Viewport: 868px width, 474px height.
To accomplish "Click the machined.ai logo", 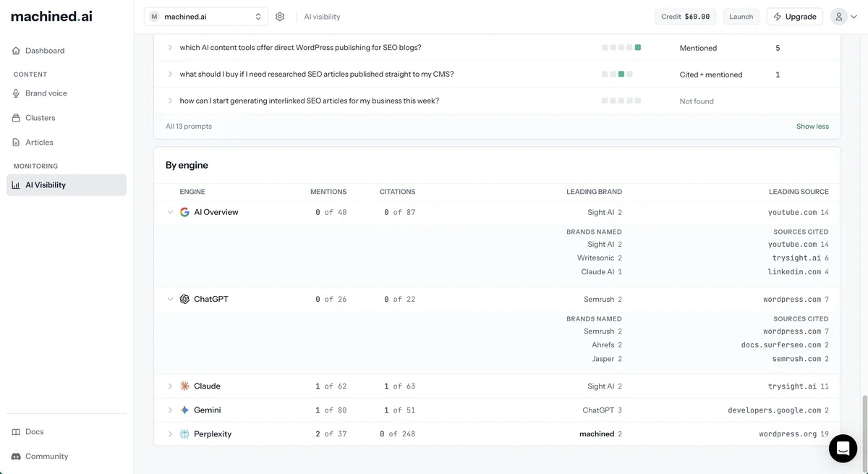I will (x=51, y=16).
